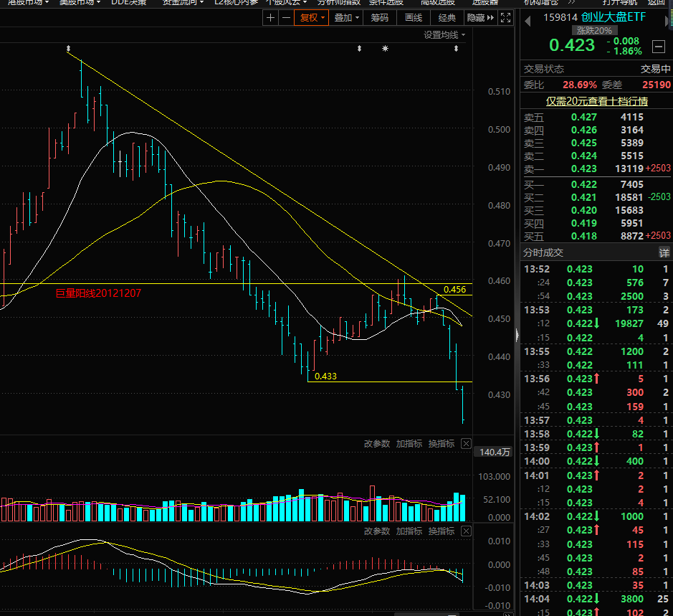Click 改参数 in the volume panel
673x616 pixels.
pyautogui.click(x=377, y=444)
